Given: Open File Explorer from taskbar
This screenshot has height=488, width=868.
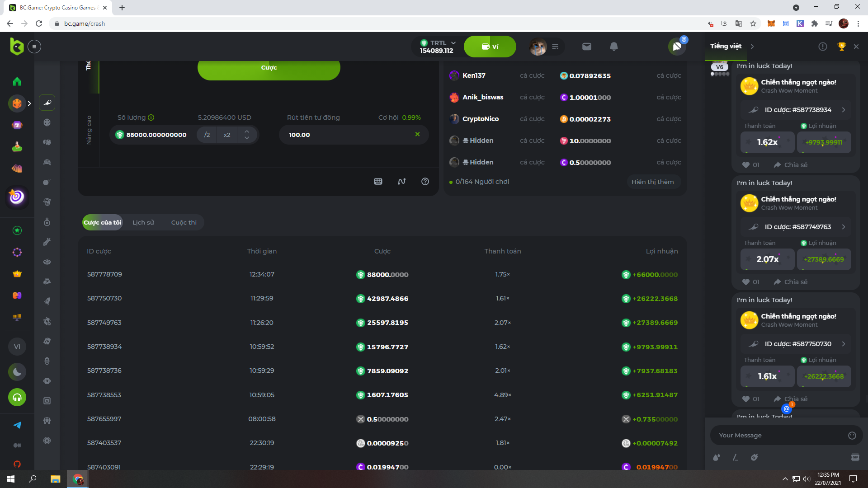Looking at the screenshot, I should (55, 479).
